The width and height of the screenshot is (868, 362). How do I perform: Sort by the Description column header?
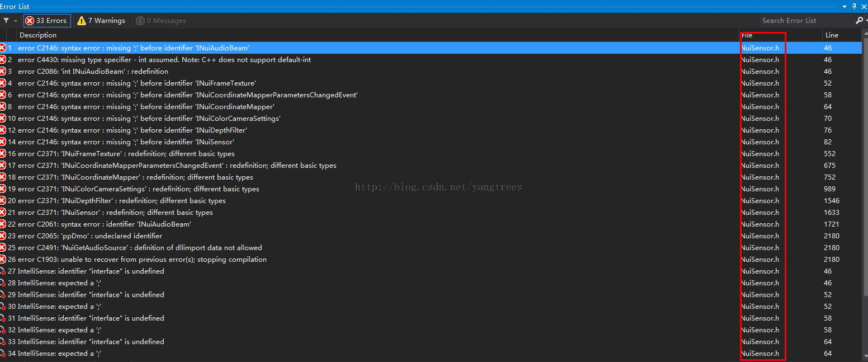[38, 35]
